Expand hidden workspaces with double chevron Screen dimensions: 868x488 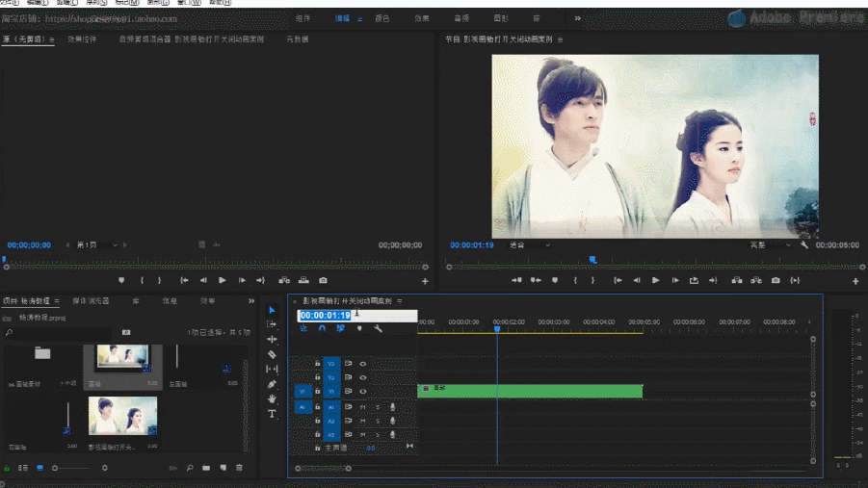click(x=577, y=18)
